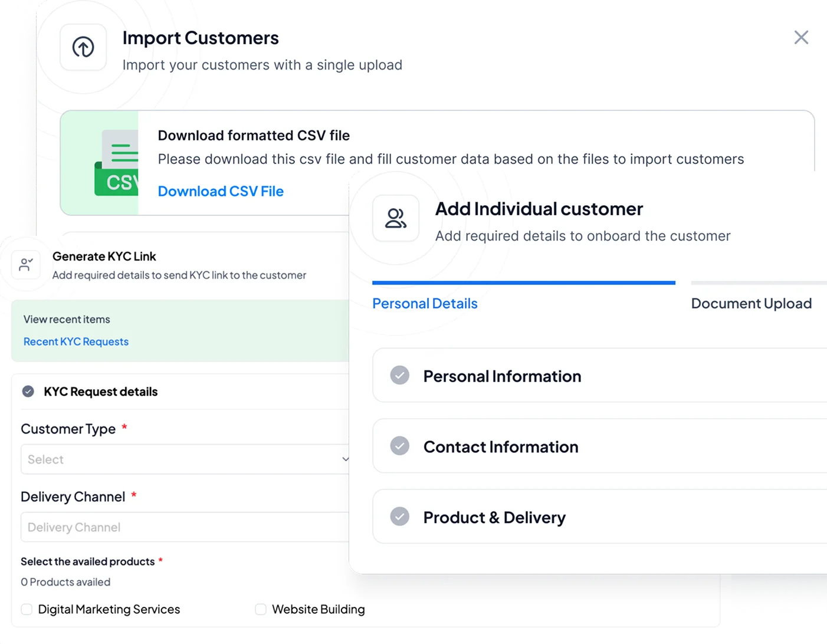
Task: Click the Import Customers upload icon
Action: [x=83, y=47]
